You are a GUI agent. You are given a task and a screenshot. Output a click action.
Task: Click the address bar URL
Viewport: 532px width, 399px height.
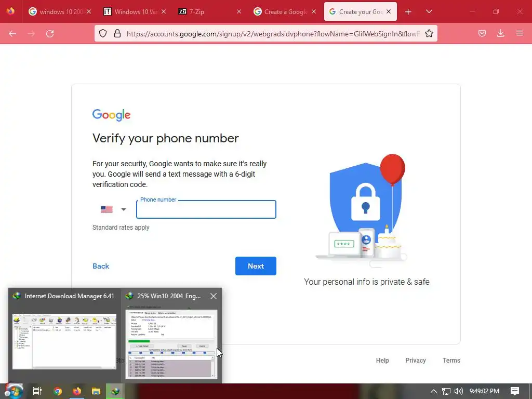tap(273, 34)
